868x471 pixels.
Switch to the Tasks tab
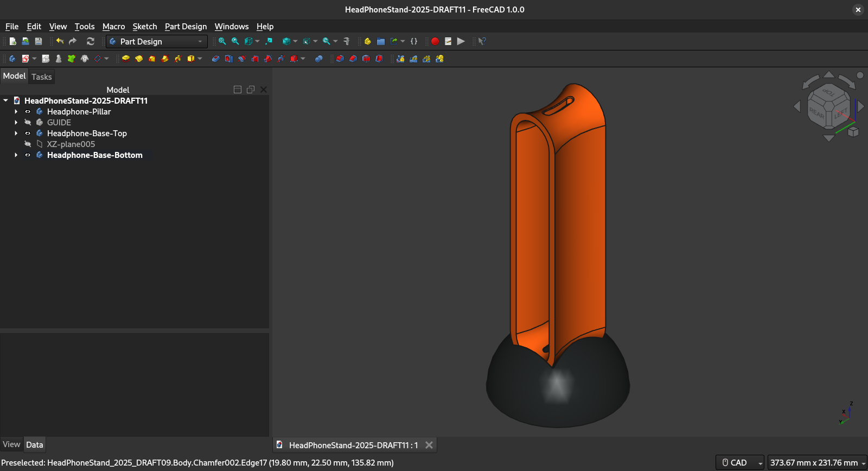pos(42,77)
